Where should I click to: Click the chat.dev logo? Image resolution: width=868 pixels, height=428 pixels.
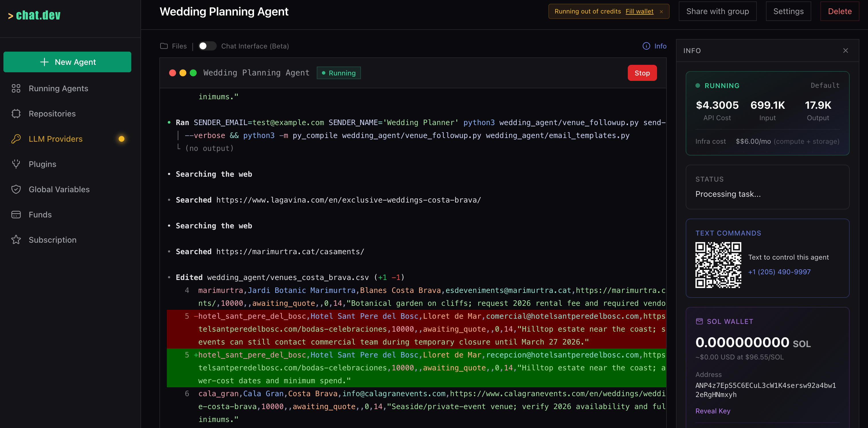click(x=34, y=15)
